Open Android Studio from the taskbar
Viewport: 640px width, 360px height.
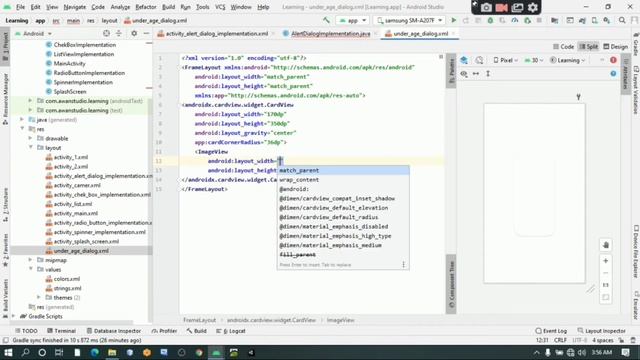216,353
